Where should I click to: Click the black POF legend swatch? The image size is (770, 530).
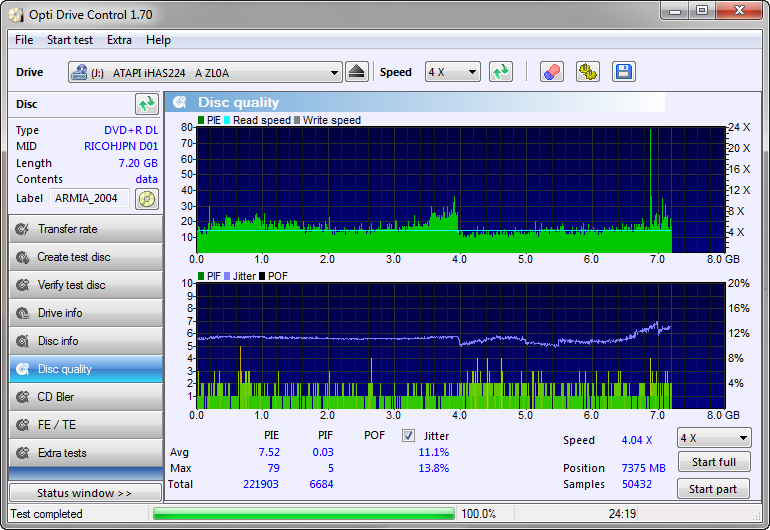click(262, 276)
